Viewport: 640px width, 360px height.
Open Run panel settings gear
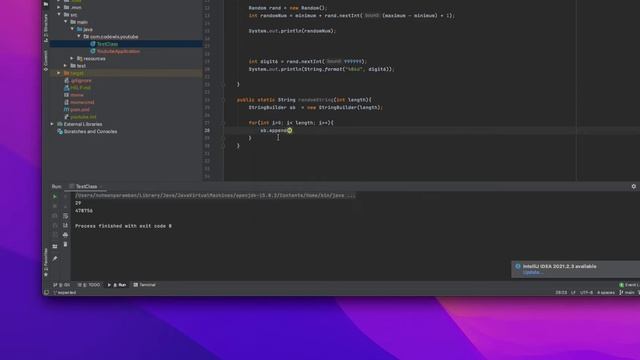[633, 187]
